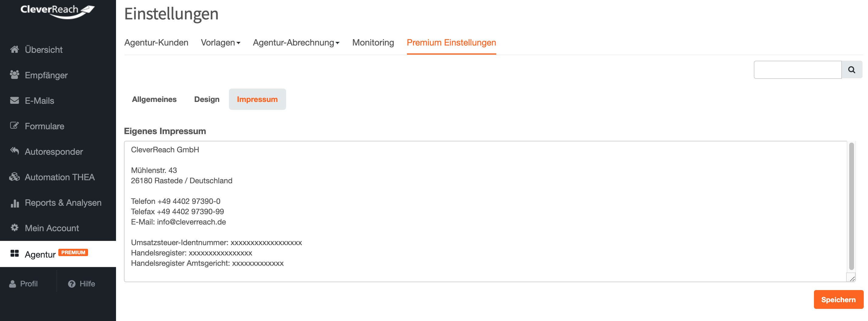The width and height of the screenshot is (868, 321).
Task: Select the Allgemeines sub-tab
Action: [x=154, y=99]
